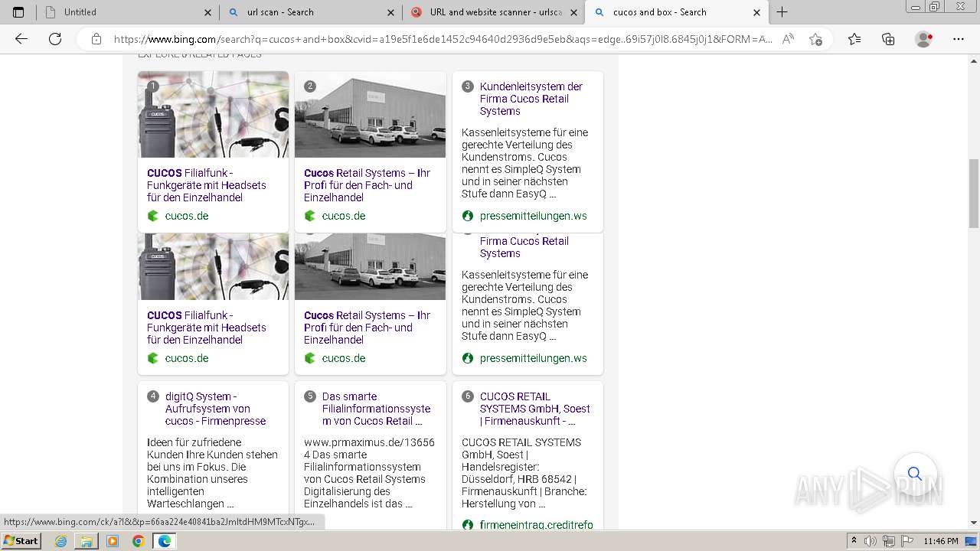Image resolution: width=980 pixels, height=551 pixels.
Task: Open lower Cucos building photo thumbnail
Action: [x=370, y=266]
